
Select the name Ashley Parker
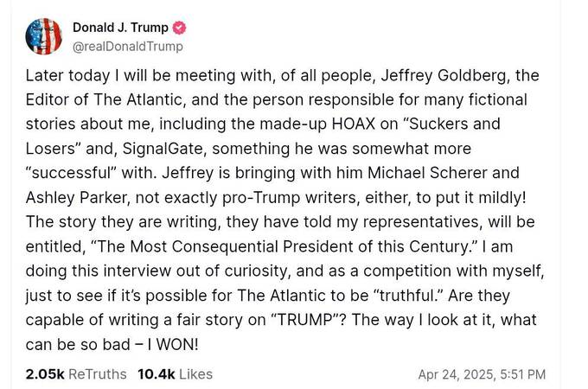(x=76, y=198)
